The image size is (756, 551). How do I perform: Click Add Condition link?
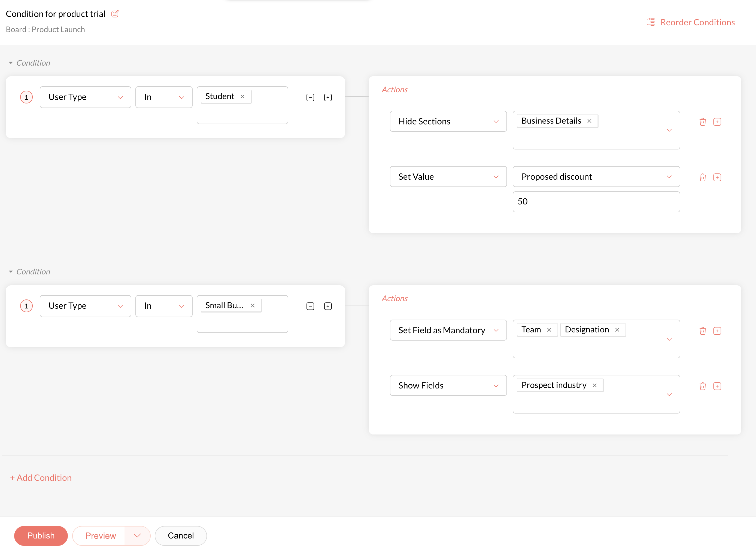click(41, 477)
